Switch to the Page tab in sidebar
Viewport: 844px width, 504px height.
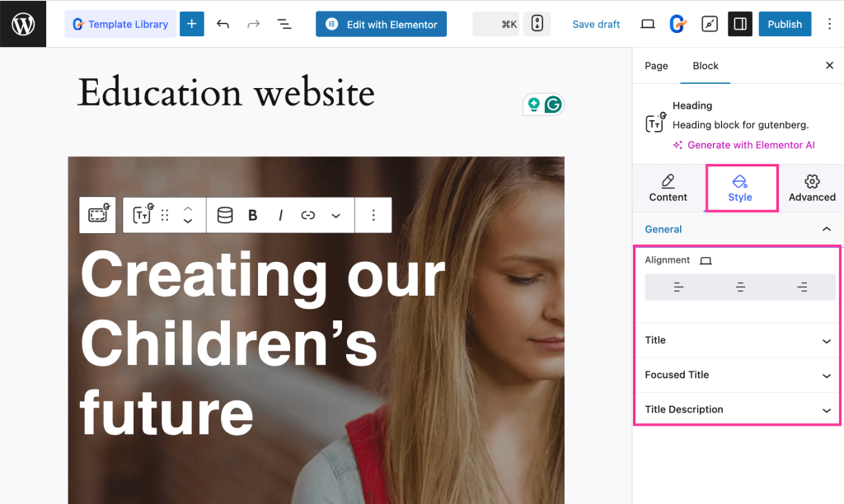click(x=656, y=65)
